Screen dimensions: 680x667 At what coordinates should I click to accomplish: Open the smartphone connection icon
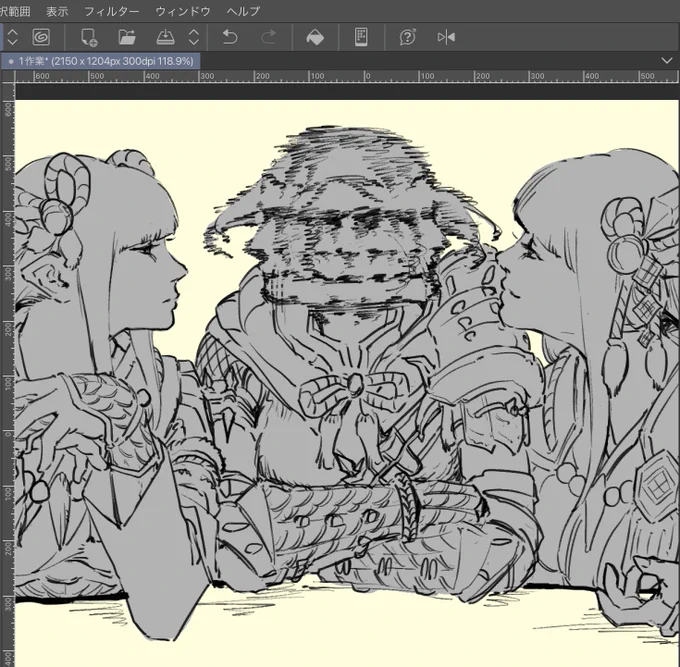[361, 37]
